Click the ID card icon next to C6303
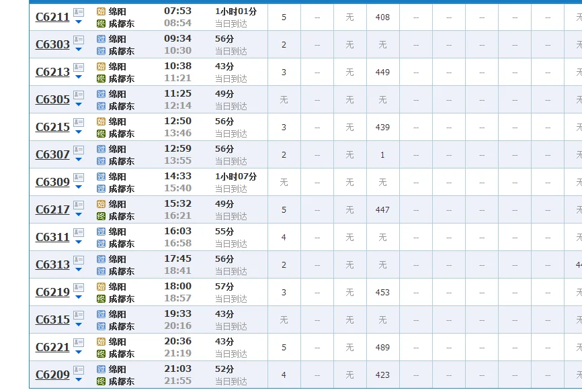Viewport: 582px width, 392px height. click(79, 40)
